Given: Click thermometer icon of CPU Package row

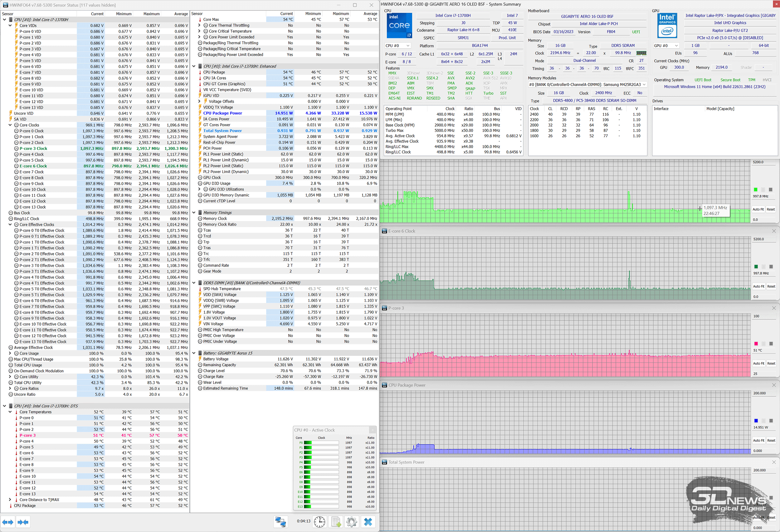Looking at the screenshot, I should [x=200, y=72].
